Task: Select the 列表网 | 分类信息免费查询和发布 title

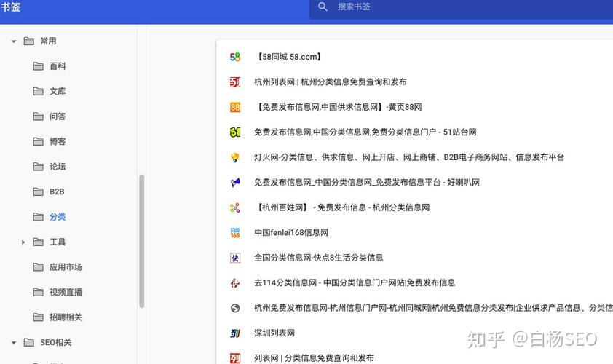Action: pos(314,358)
